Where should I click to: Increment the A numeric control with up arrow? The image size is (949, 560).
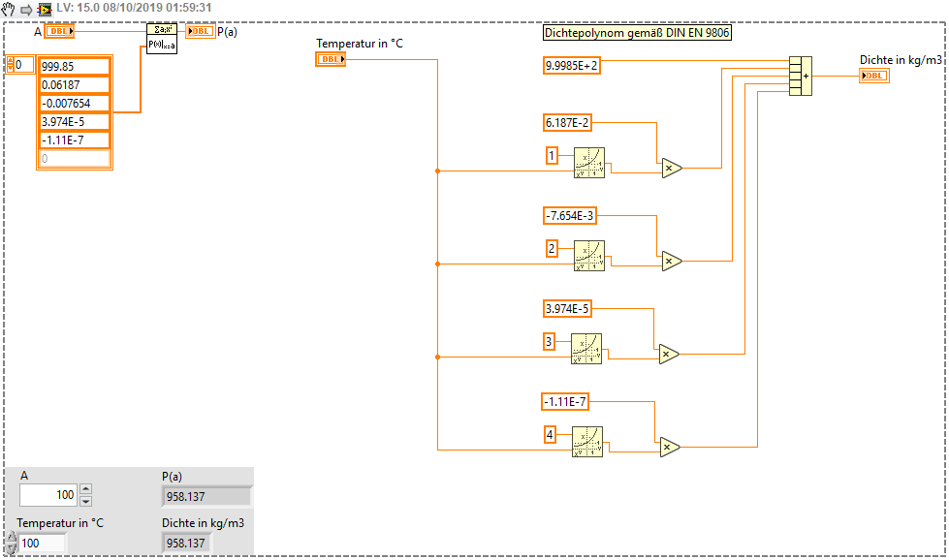pyautogui.click(x=86, y=489)
